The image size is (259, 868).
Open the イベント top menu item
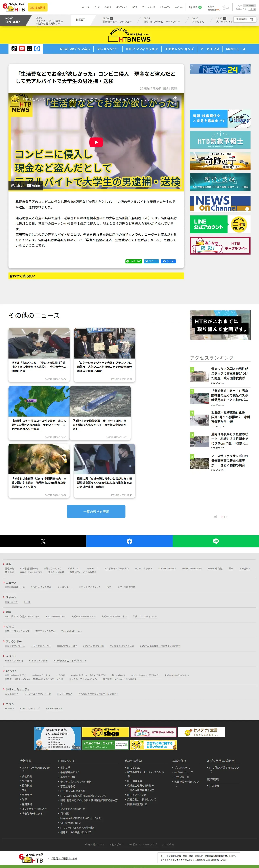click(x=108, y=7)
